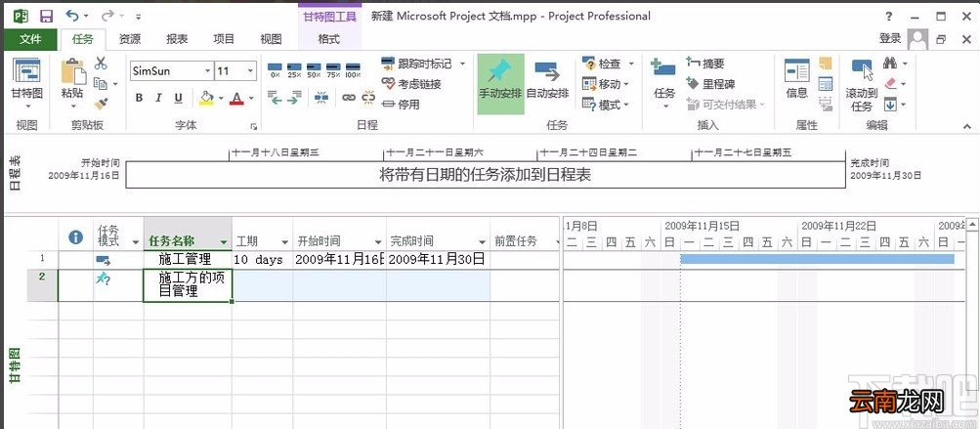This screenshot has width=980, height=429.
Task: Open the font size 11 dropdown
Action: tap(251, 70)
